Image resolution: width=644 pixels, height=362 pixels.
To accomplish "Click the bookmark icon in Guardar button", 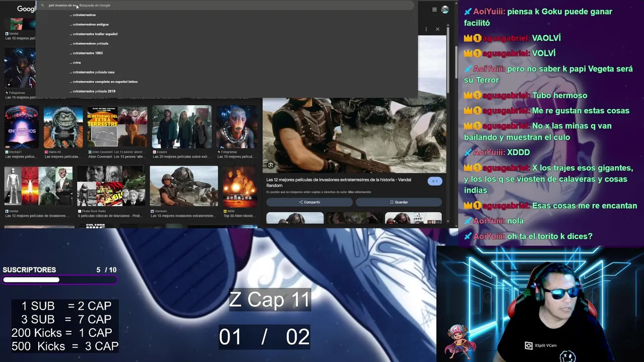I will click(391, 202).
